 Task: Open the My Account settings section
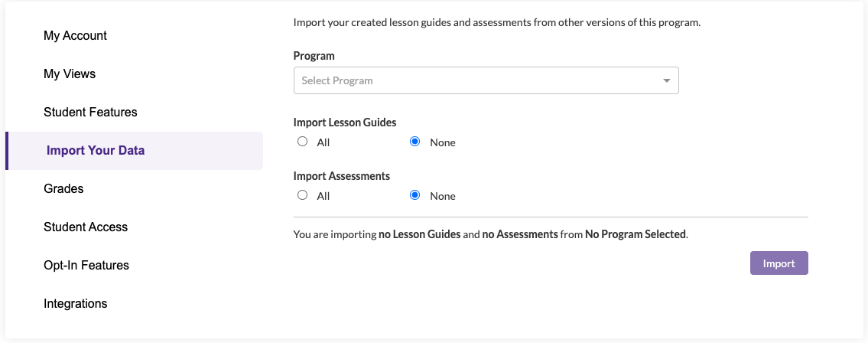click(75, 36)
